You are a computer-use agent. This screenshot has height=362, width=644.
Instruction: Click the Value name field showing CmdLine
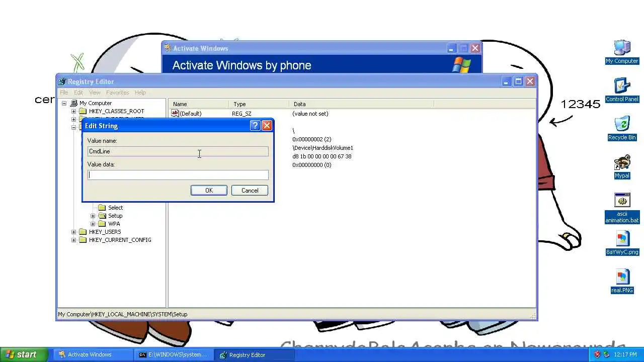tap(178, 151)
